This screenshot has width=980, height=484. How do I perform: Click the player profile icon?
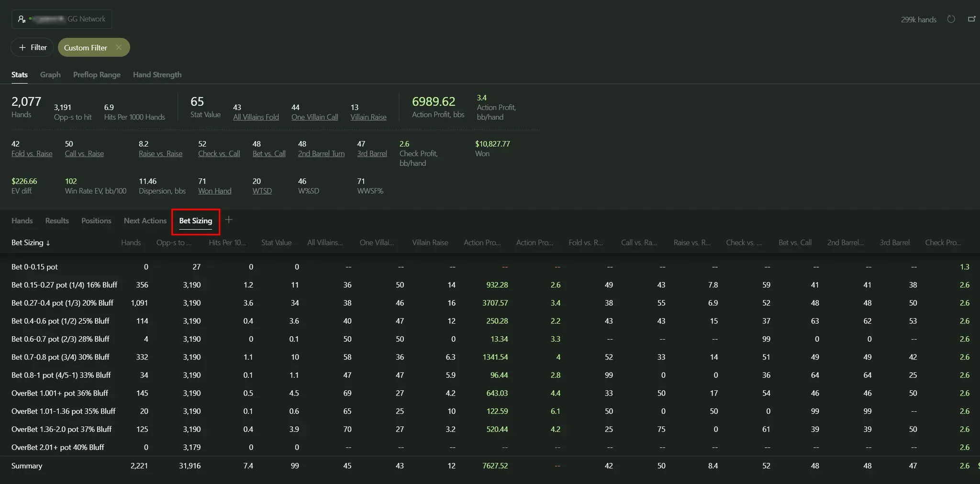coord(22,19)
